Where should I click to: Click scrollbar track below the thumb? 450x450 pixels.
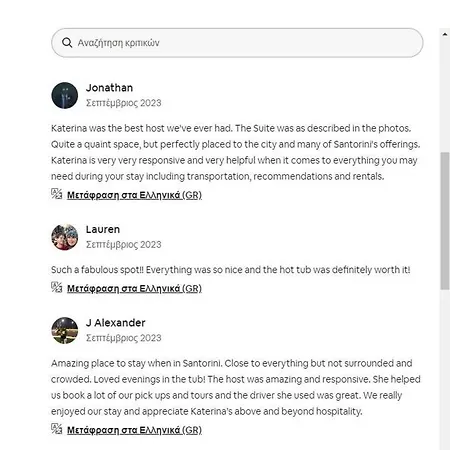point(445,369)
